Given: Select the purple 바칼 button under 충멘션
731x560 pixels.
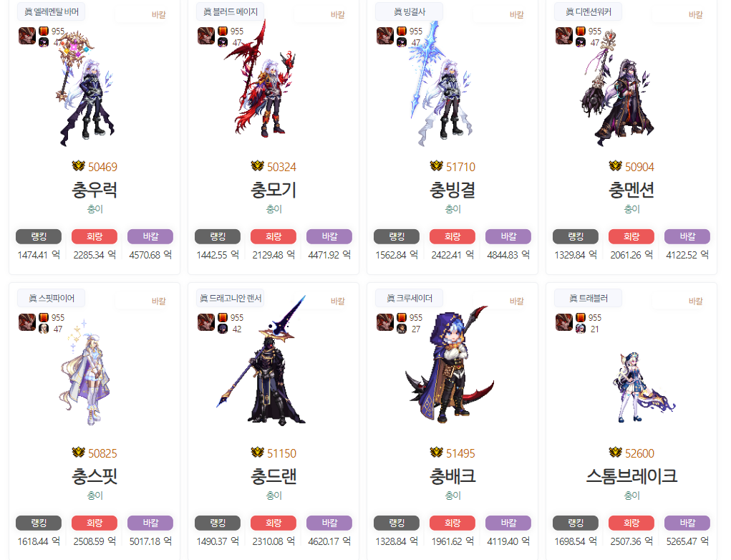Looking at the screenshot, I should (687, 236).
